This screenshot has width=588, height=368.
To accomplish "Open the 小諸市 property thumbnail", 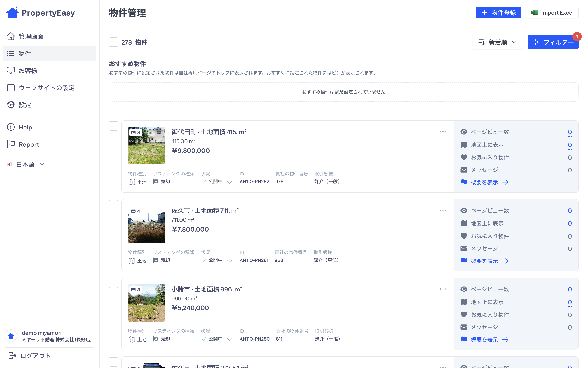I will (x=147, y=303).
